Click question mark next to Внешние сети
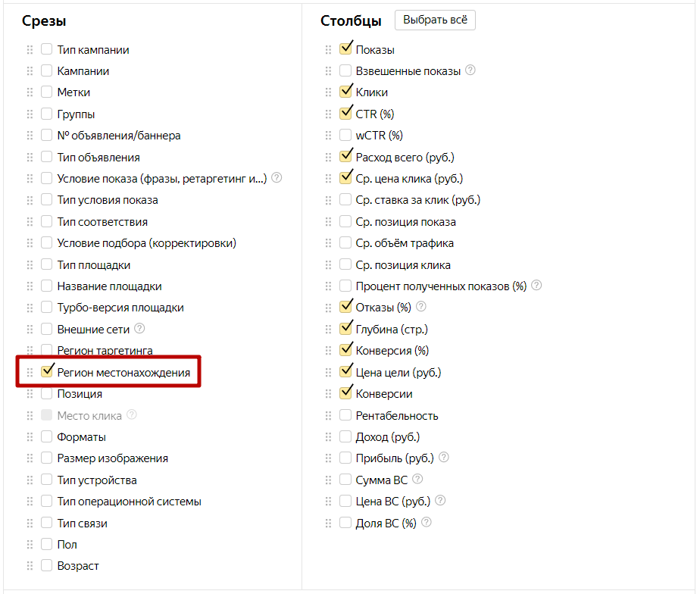 139,329
